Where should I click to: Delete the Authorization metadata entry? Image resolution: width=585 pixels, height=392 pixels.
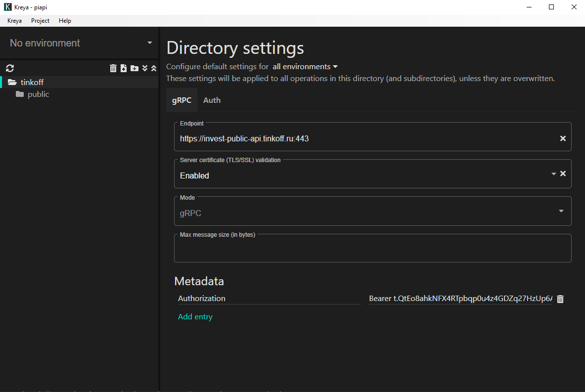(560, 299)
